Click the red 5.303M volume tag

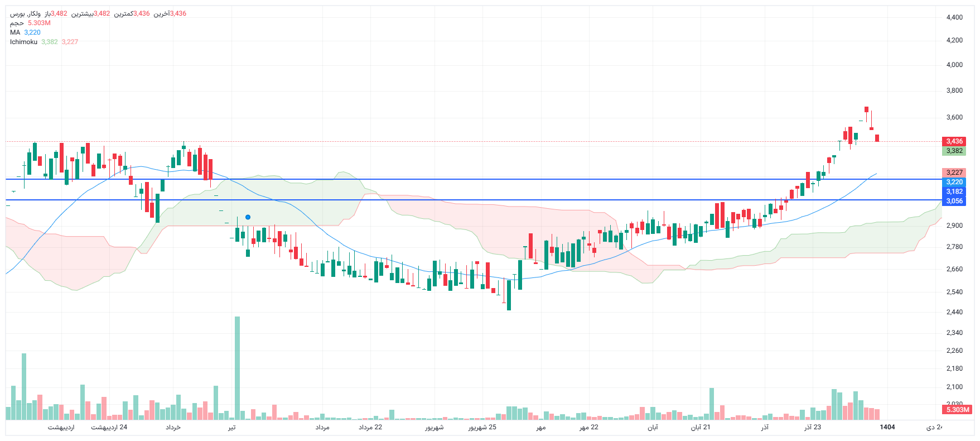(957, 410)
